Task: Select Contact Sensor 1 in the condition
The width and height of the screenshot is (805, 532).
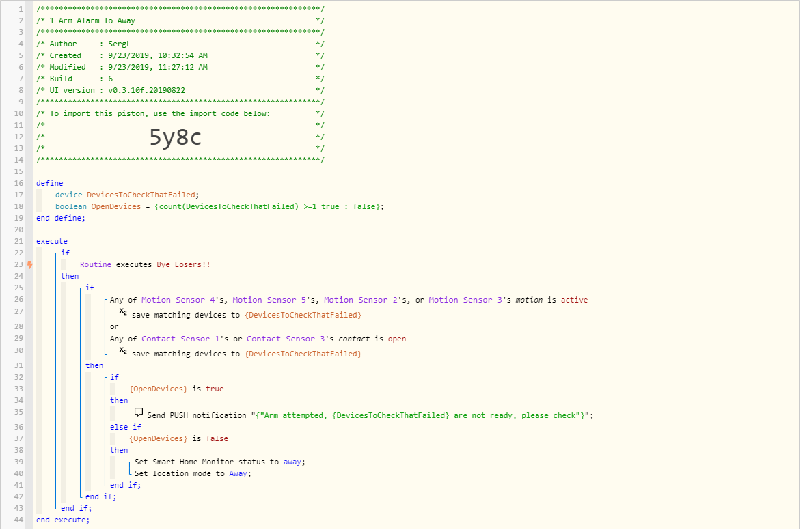Action: (180, 339)
